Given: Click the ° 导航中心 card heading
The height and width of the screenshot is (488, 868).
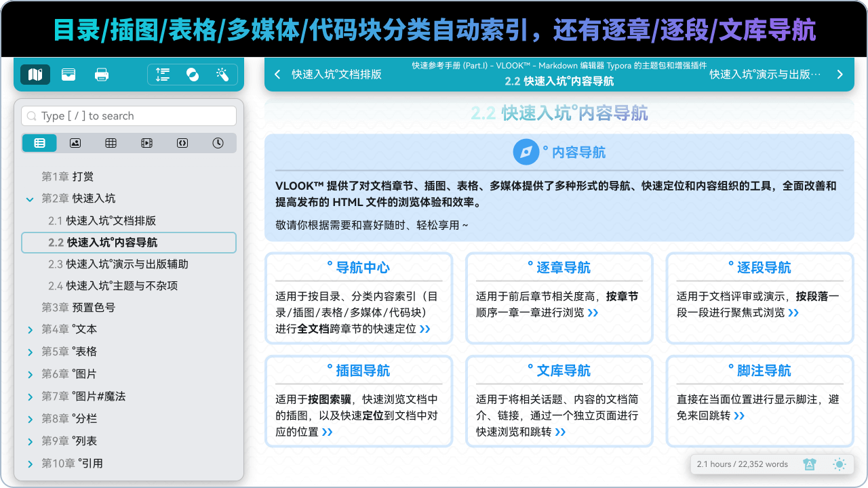Looking at the screenshot, I should [x=358, y=268].
